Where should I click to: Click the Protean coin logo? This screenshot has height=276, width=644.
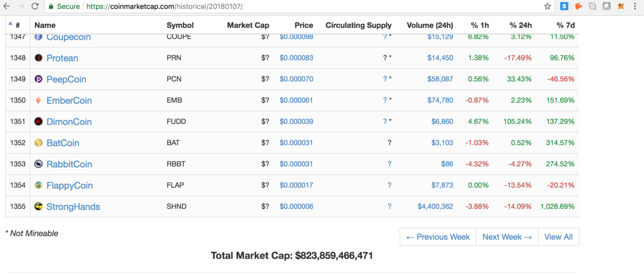38,58
